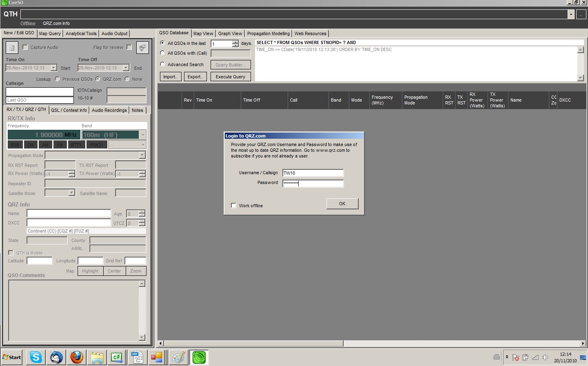Click the small button right of QTH combo box
The image size is (588, 366).
[x=581, y=14]
